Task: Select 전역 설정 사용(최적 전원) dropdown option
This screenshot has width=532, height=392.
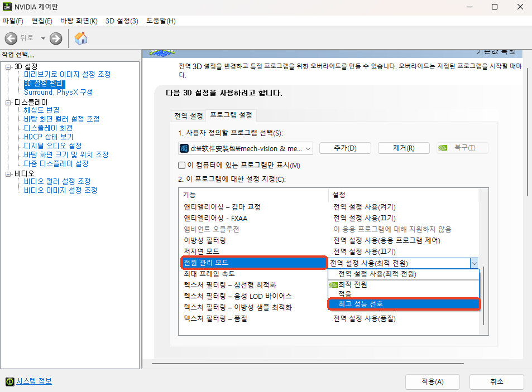Action: coord(404,274)
